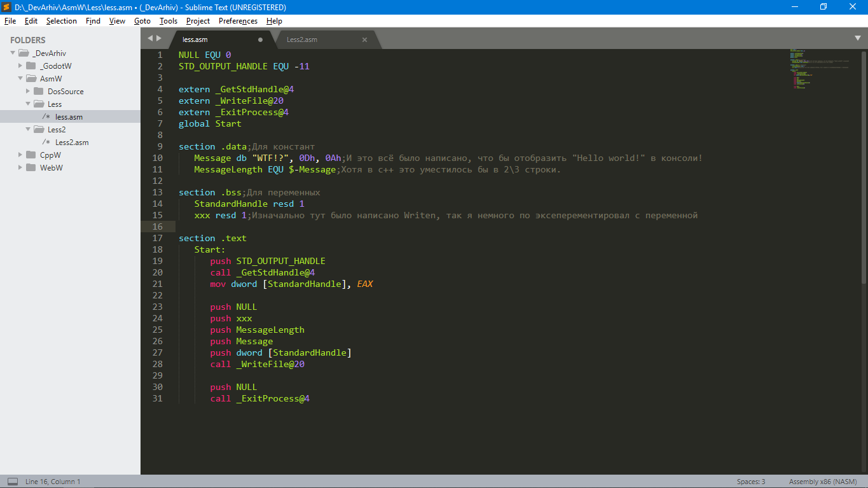Image resolution: width=868 pixels, height=488 pixels.
Task: Collapse the AsmW folder arrow
Action: [20, 78]
